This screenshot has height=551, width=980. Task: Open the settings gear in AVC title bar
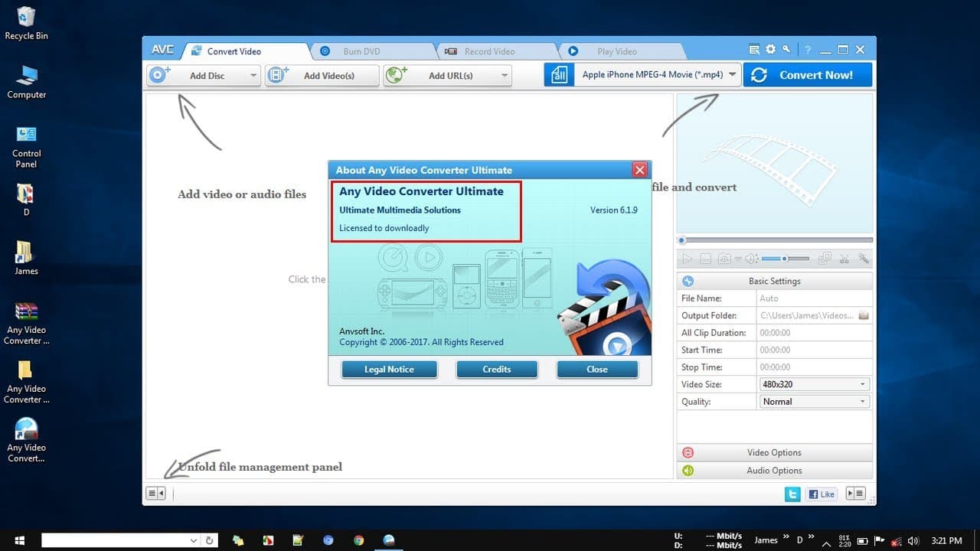770,50
